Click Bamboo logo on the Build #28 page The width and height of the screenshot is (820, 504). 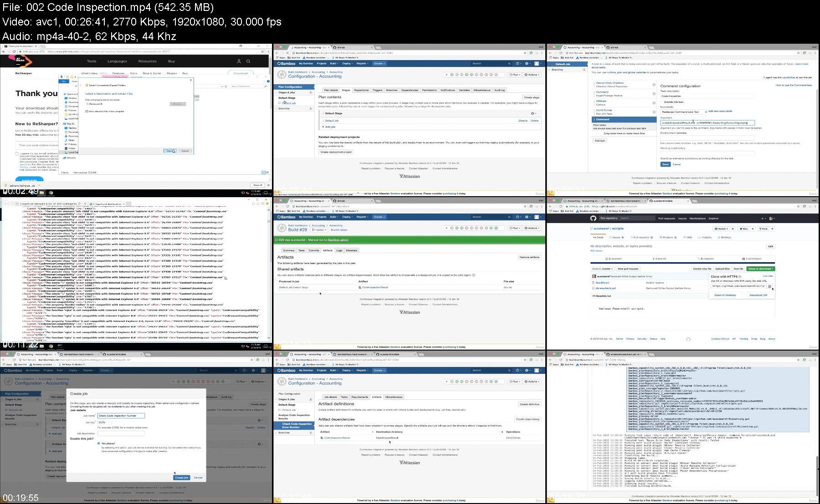(287, 217)
